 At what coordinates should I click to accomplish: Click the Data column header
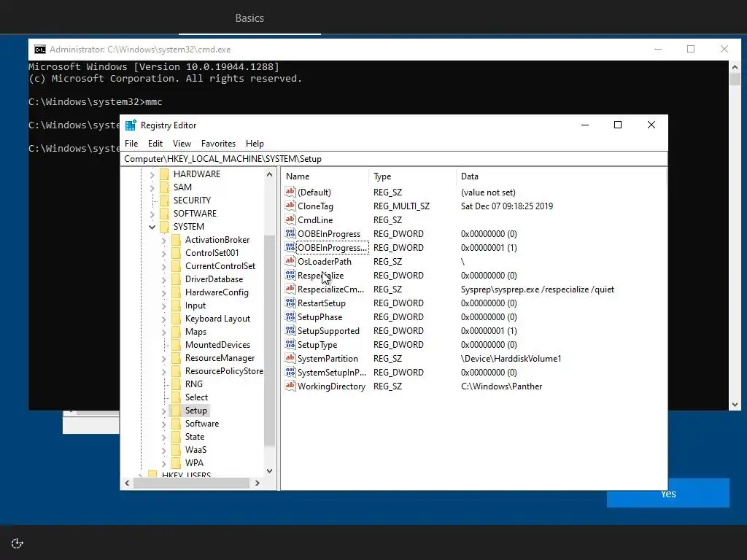pos(561,176)
